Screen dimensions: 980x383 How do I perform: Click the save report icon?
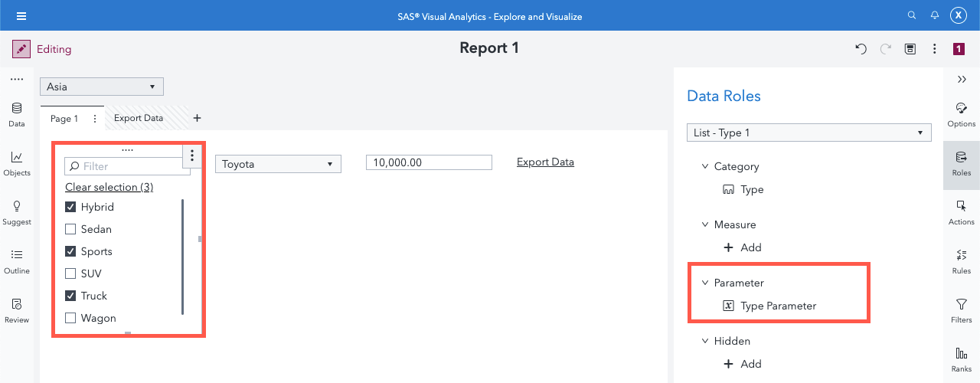click(910, 49)
